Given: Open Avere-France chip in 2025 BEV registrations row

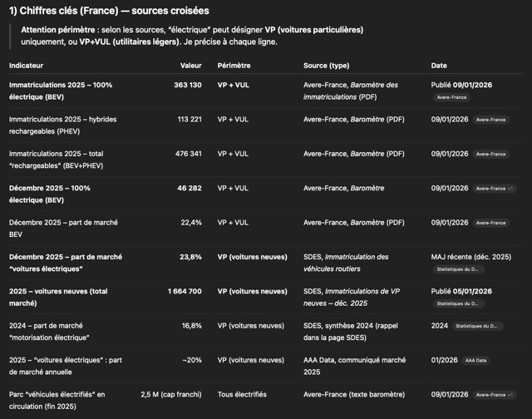Looking at the screenshot, I should coord(452,97).
